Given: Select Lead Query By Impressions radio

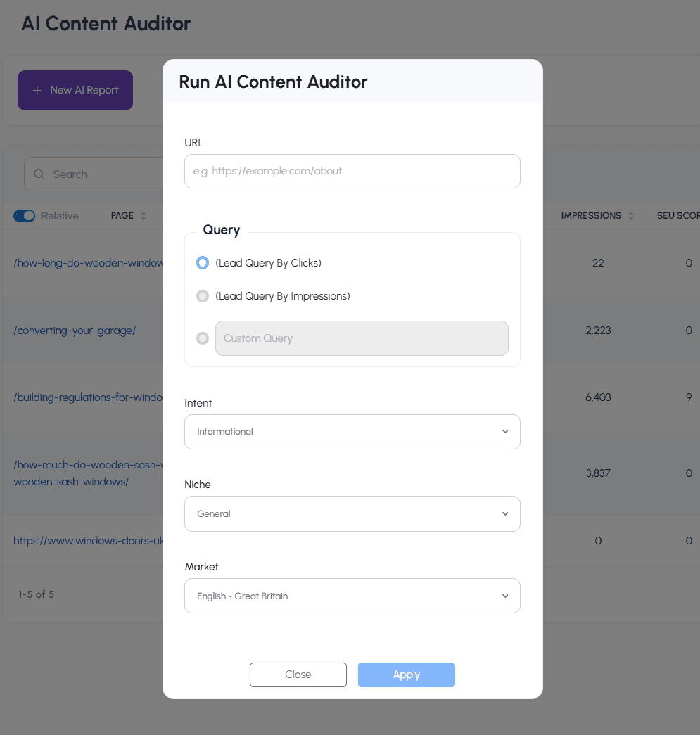Looking at the screenshot, I should (x=203, y=296).
